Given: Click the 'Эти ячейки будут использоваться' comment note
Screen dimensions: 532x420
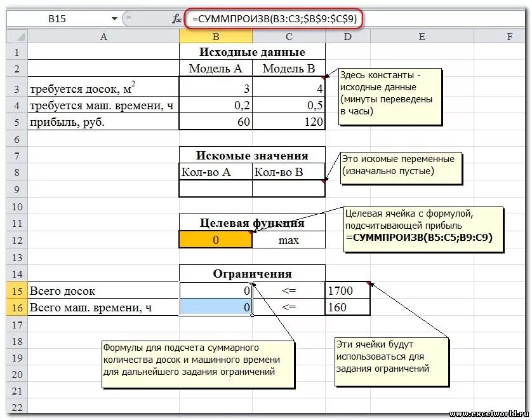Looking at the screenshot, I should pyautogui.click(x=392, y=362).
